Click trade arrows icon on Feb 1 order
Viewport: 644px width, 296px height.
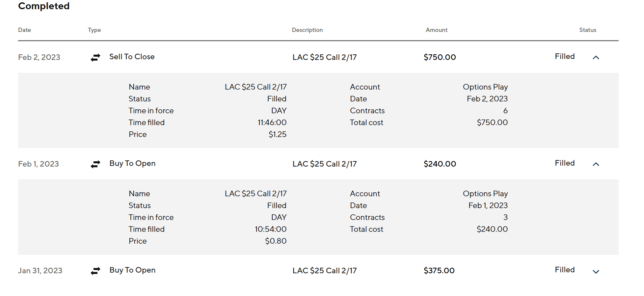(95, 164)
